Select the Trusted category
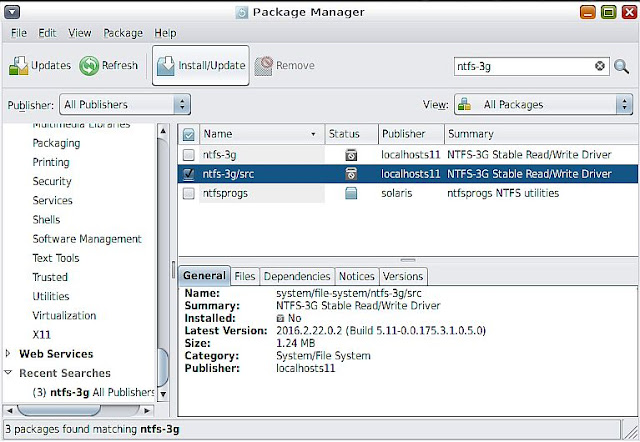640x442 pixels. point(50,277)
